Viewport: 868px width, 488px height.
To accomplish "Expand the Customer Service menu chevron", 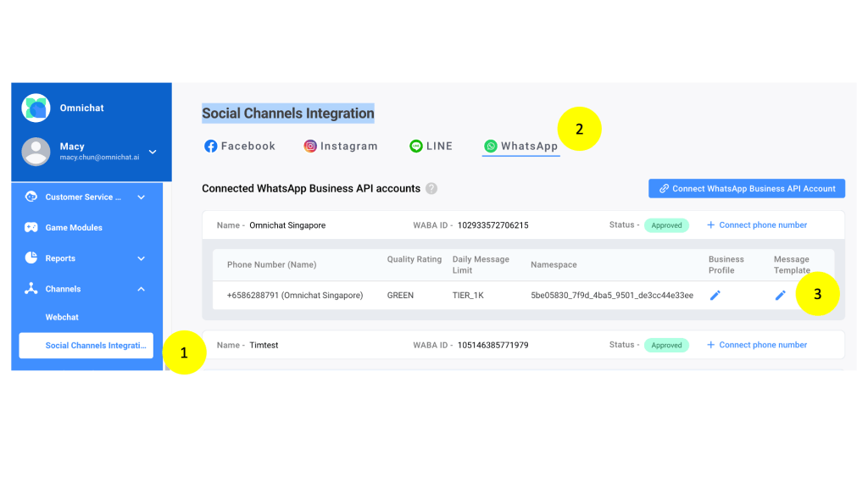I will (142, 197).
